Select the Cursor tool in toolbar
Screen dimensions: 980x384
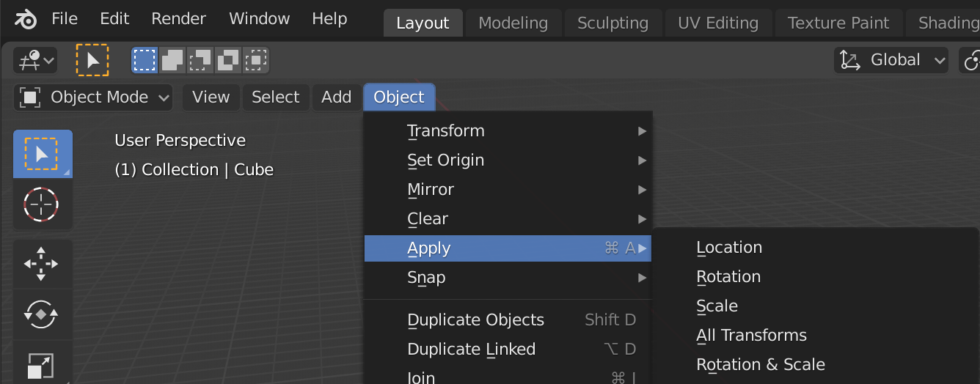point(42,204)
